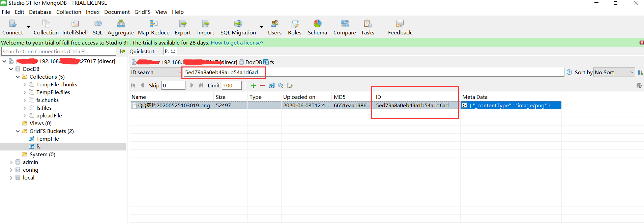This screenshot has height=223, width=644.
Task: Collapse the Collections (5) folder
Action: pos(18,77)
